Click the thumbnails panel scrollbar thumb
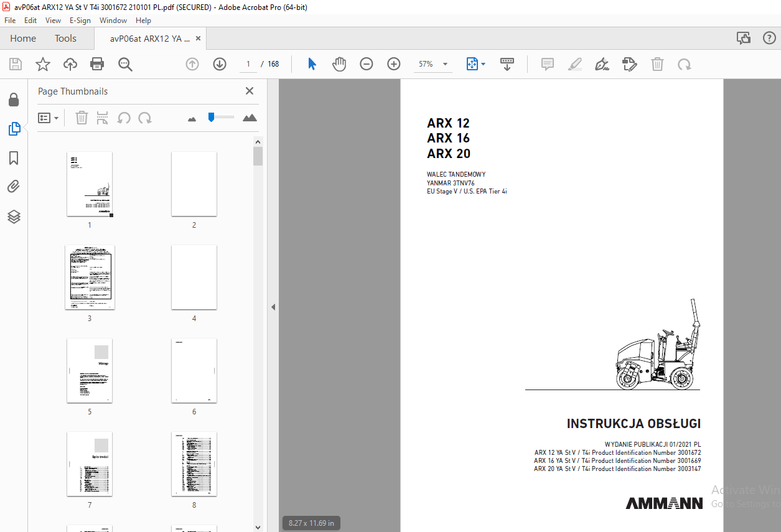The width and height of the screenshot is (781, 532). (258, 156)
